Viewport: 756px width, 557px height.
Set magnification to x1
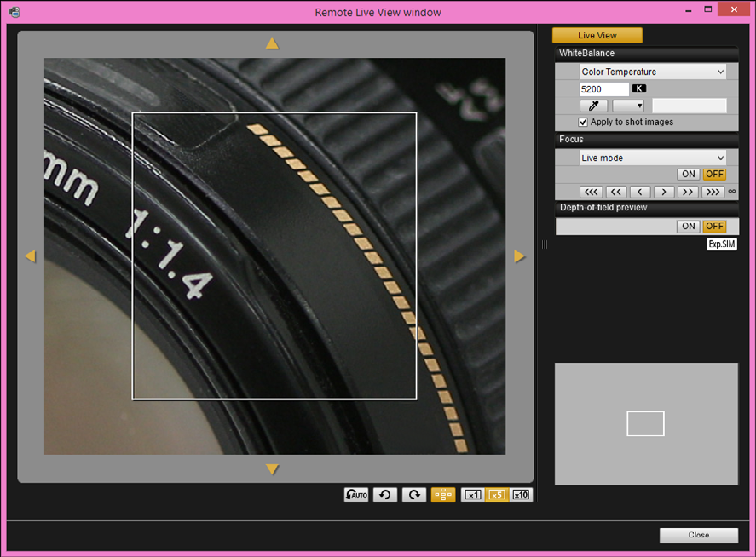click(x=473, y=495)
